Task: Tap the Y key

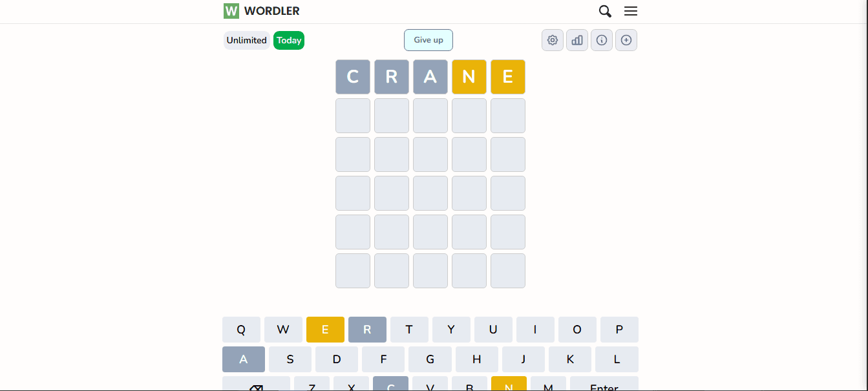Action: pyautogui.click(x=451, y=330)
